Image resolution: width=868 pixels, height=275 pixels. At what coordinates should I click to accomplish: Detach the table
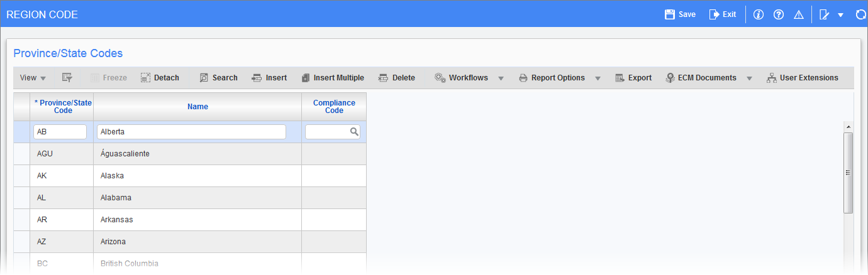[160, 78]
